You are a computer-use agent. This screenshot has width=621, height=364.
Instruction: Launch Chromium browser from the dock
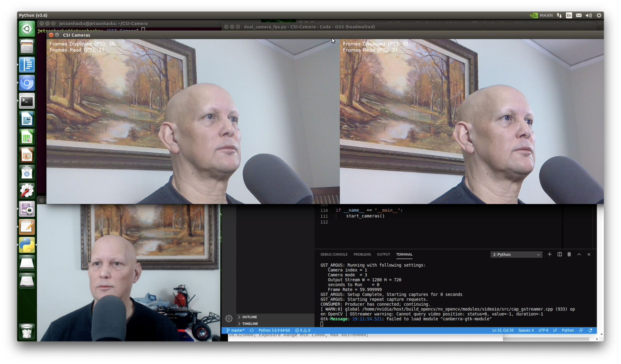27,83
